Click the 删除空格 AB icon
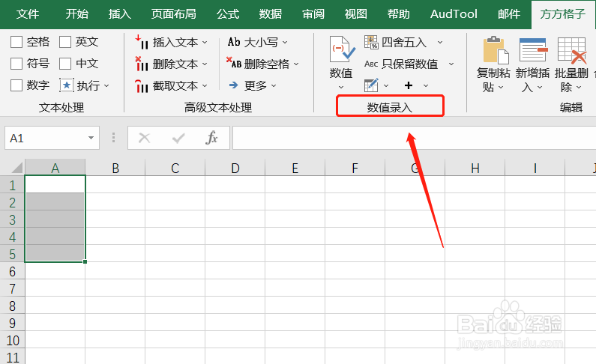Screen dimensions: 596x364 click(234, 63)
